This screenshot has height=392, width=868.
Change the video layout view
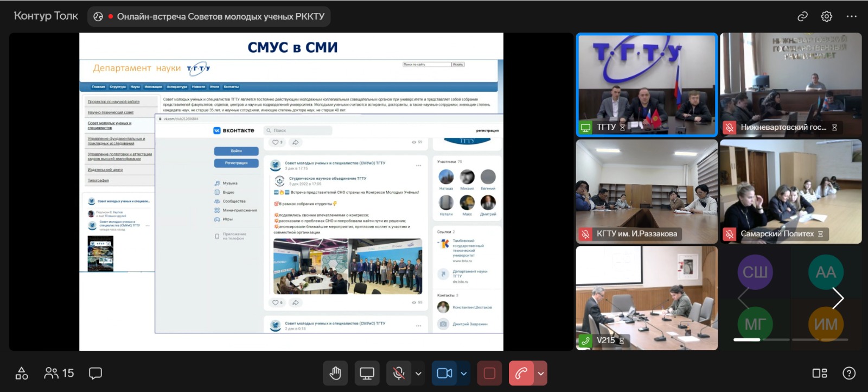(819, 374)
